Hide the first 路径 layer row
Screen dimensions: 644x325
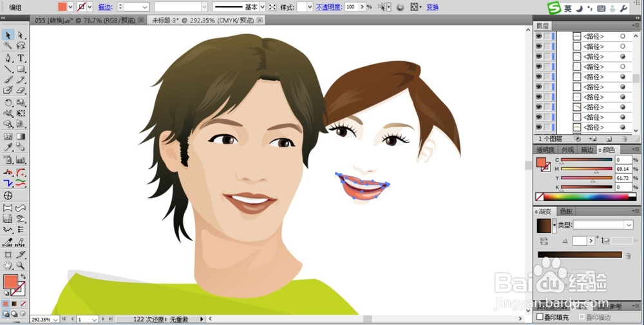pos(538,36)
